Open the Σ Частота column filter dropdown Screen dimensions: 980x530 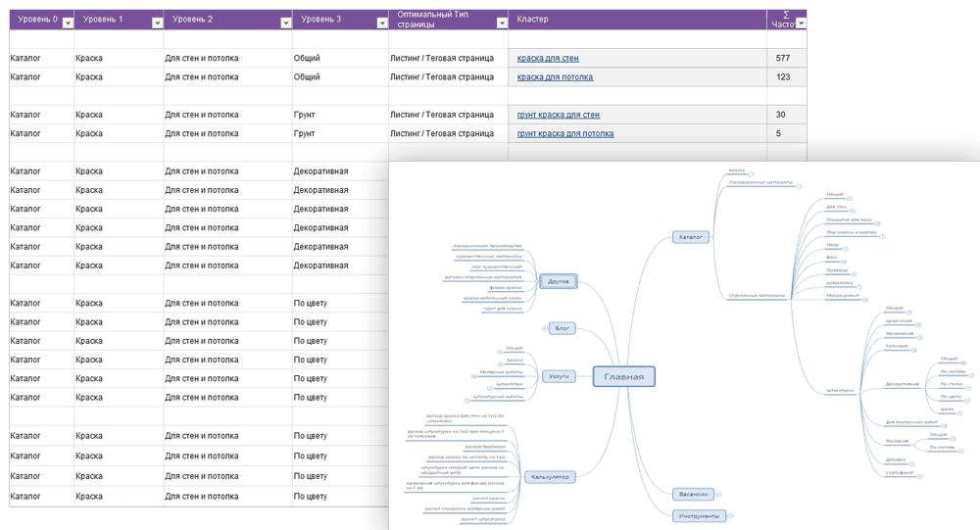click(801, 23)
